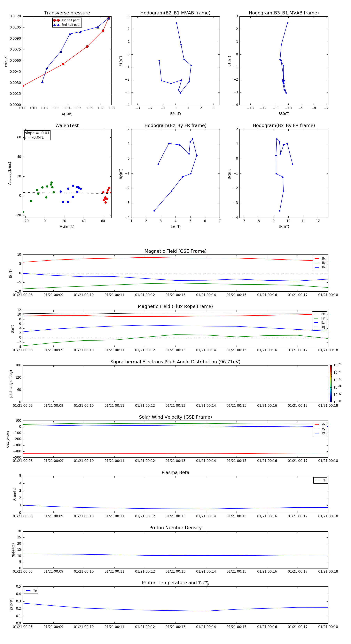Screen dimensions: 351x644
Task: Click "Bx'" in Flux Rope Frame legend
Action: click(x=323, y=314)
